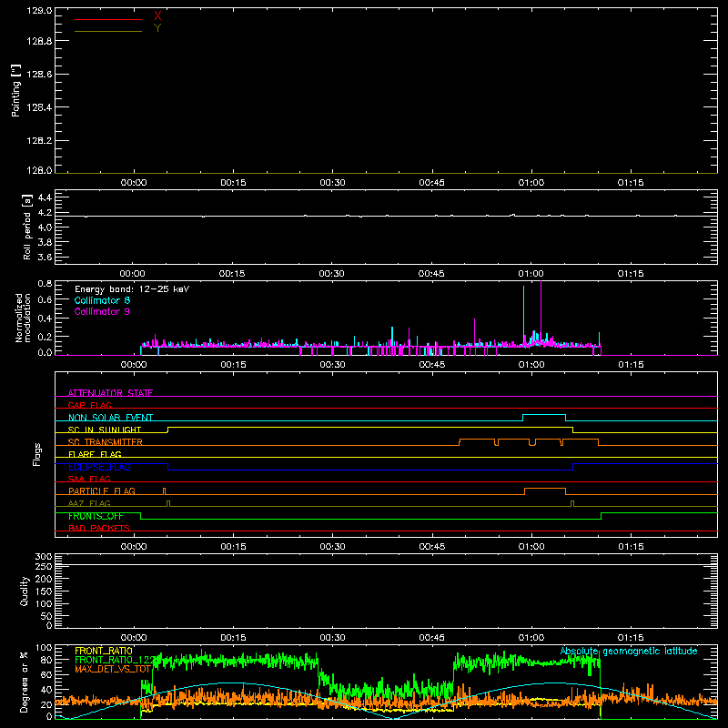
Task: Select the FRONTS_OFF flag label
Action: (x=96, y=516)
